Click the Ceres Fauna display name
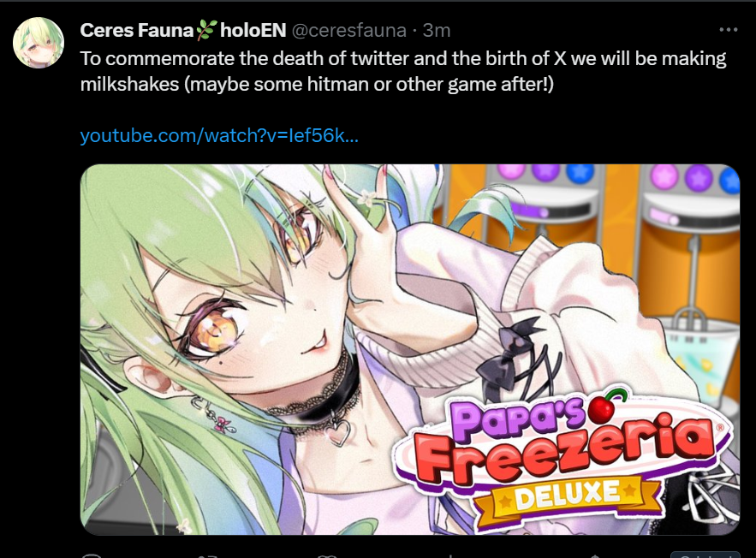The image size is (756, 558). (x=136, y=30)
